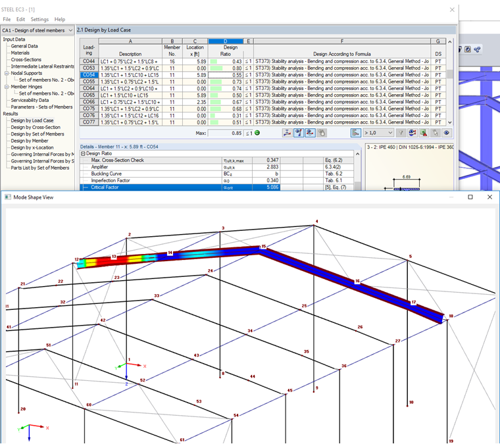The height and width of the screenshot is (448, 500).
Task: Toggle the color relation scale icon
Action: (x=355, y=133)
